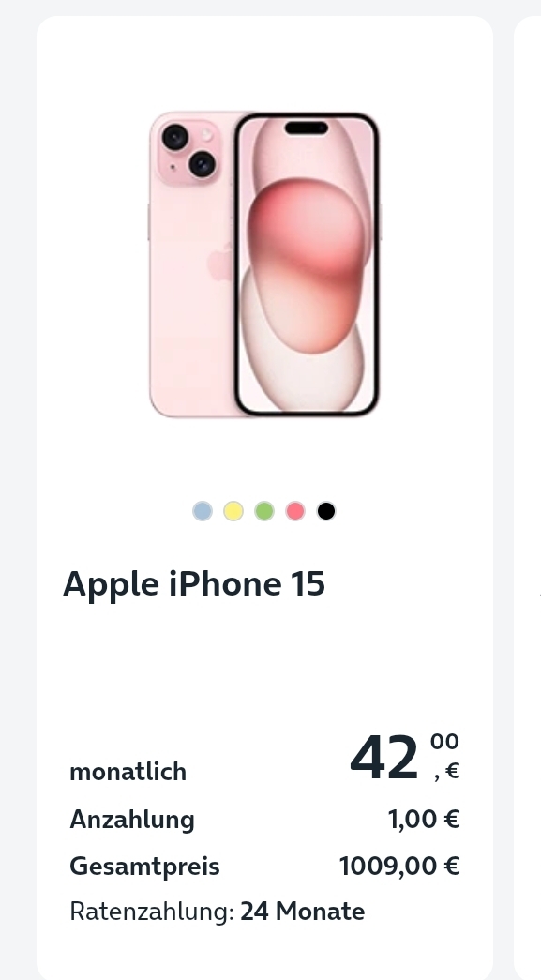Click the iPhone front display wallpaper
Viewport: 541px width, 980px height.
(307, 264)
